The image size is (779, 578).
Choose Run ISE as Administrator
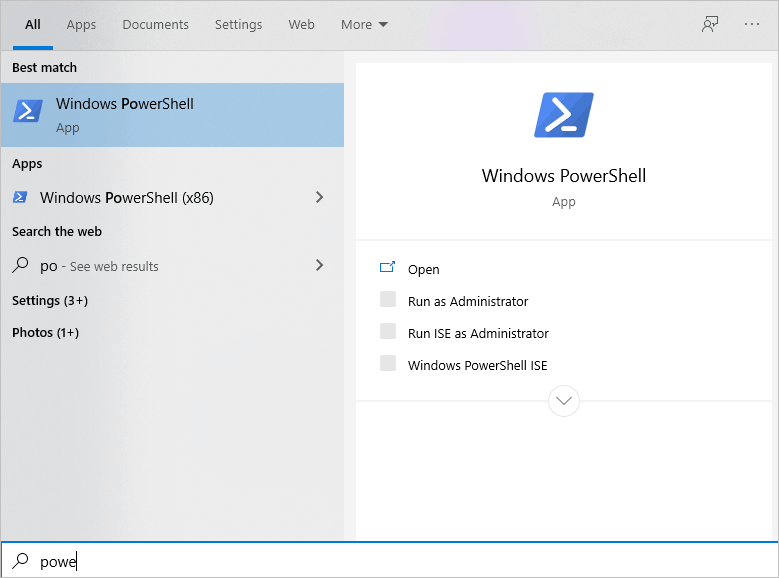(x=478, y=333)
